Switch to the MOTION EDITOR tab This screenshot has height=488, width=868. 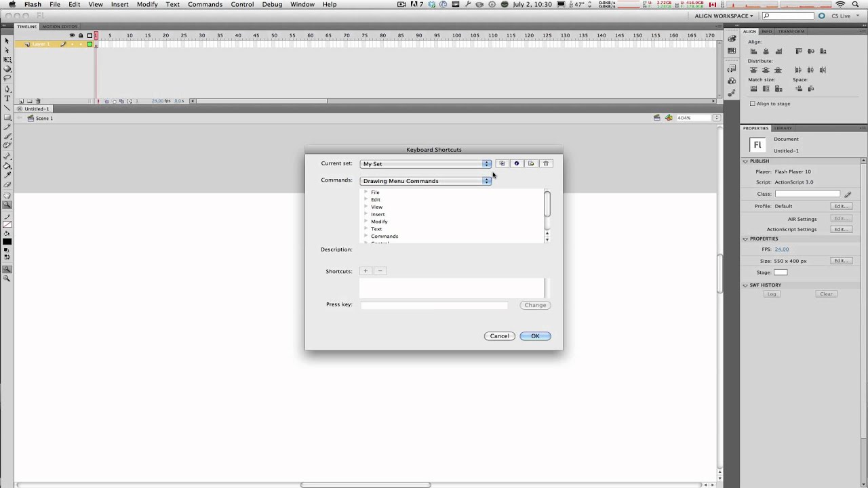tap(60, 26)
